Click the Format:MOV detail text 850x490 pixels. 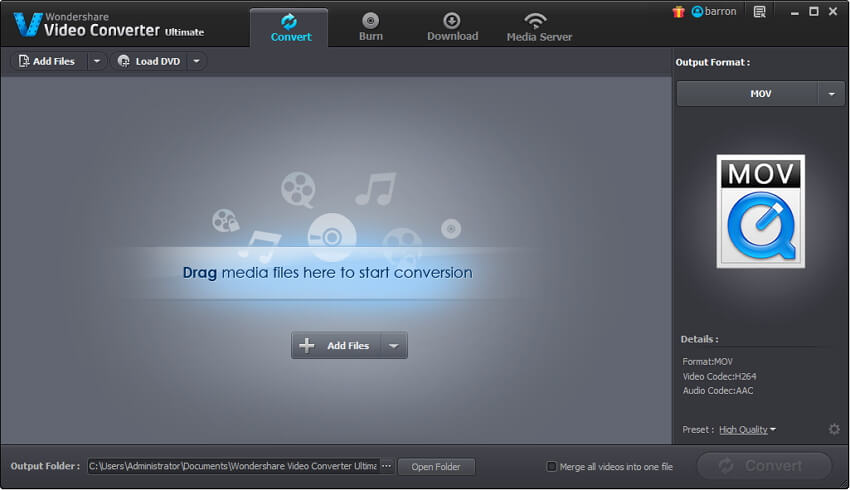[x=707, y=362]
